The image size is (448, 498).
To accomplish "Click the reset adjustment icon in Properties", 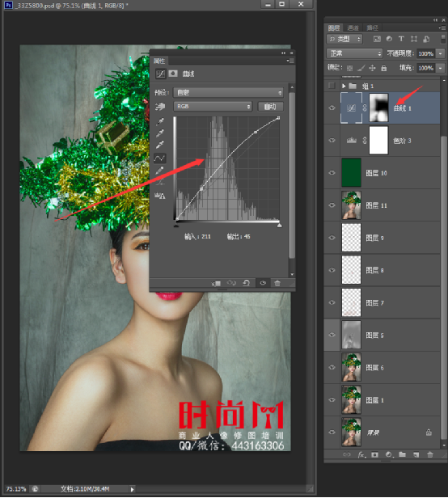I will click(x=247, y=283).
